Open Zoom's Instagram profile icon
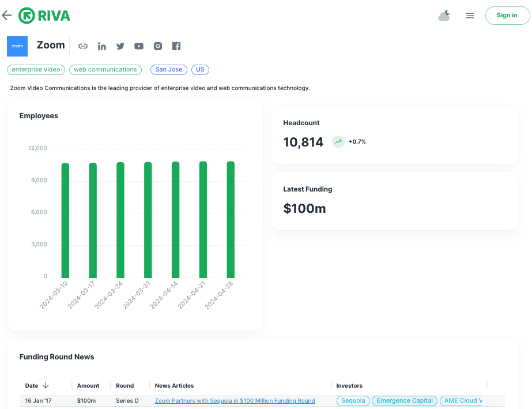The image size is (532, 409). [158, 46]
